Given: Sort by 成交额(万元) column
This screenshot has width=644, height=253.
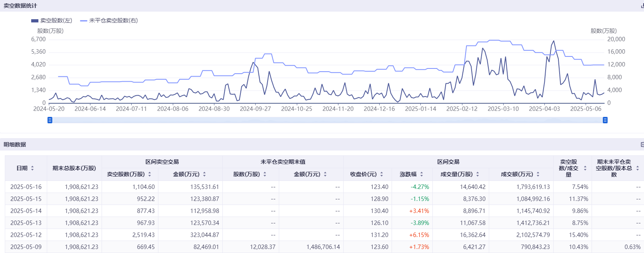Looking at the screenshot, I should point(538,174).
